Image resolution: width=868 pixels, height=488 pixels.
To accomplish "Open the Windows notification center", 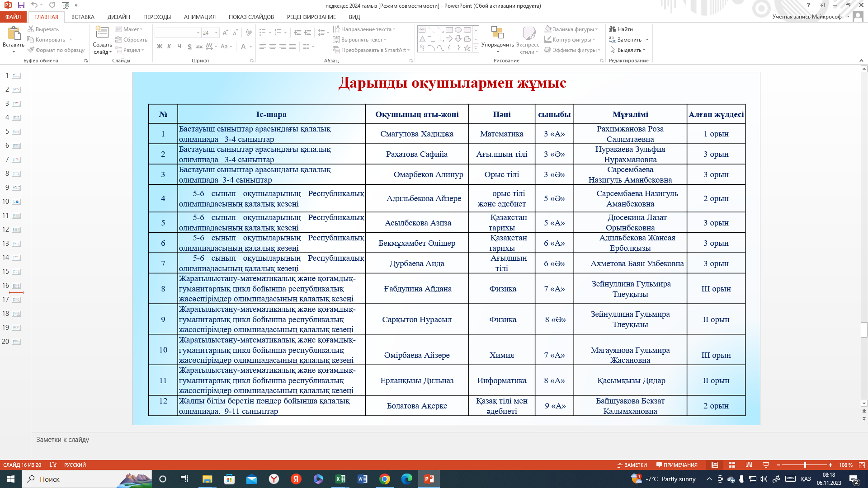I will (x=854, y=479).
